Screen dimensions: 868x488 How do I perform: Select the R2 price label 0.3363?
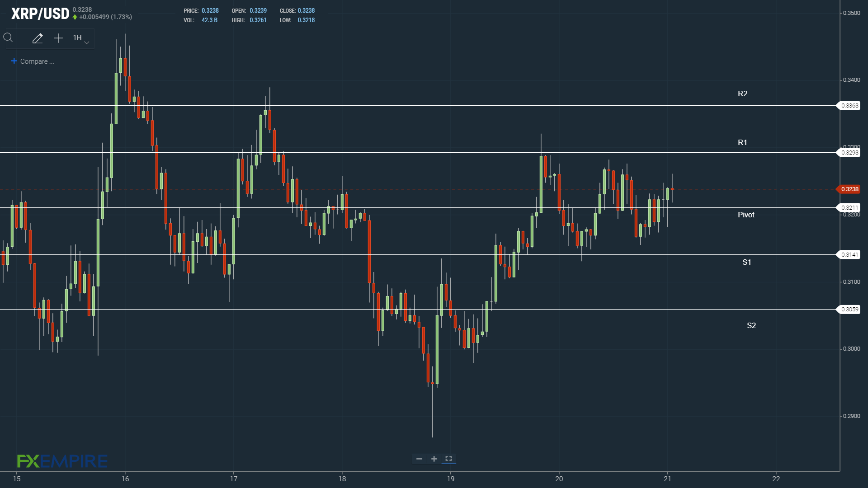[849, 106]
